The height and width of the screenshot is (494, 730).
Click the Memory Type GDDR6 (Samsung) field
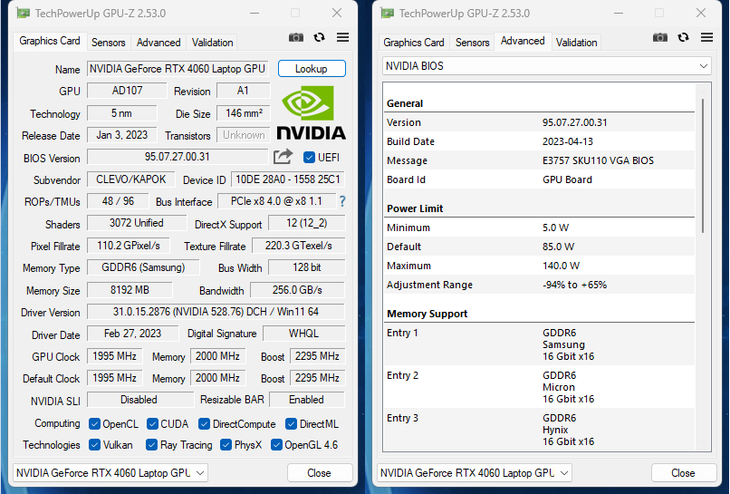[143, 267]
